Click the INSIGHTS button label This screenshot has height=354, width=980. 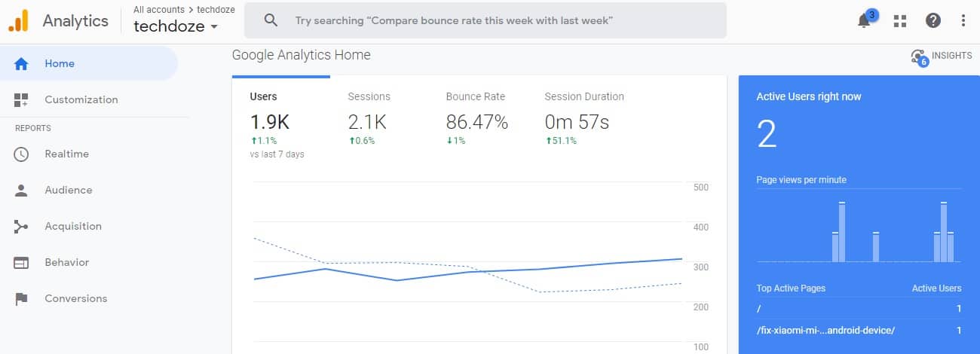[x=952, y=56]
